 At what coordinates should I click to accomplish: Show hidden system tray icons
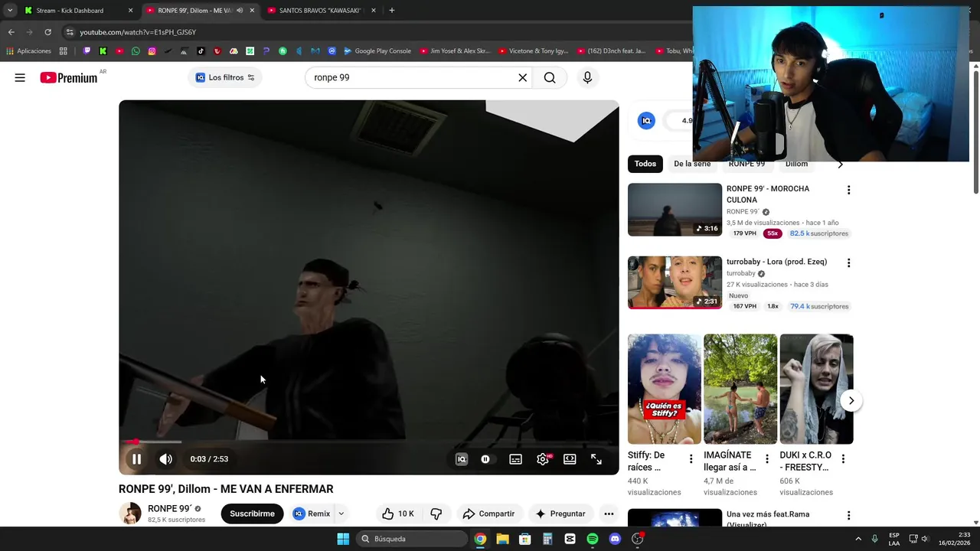click(857, 539)
